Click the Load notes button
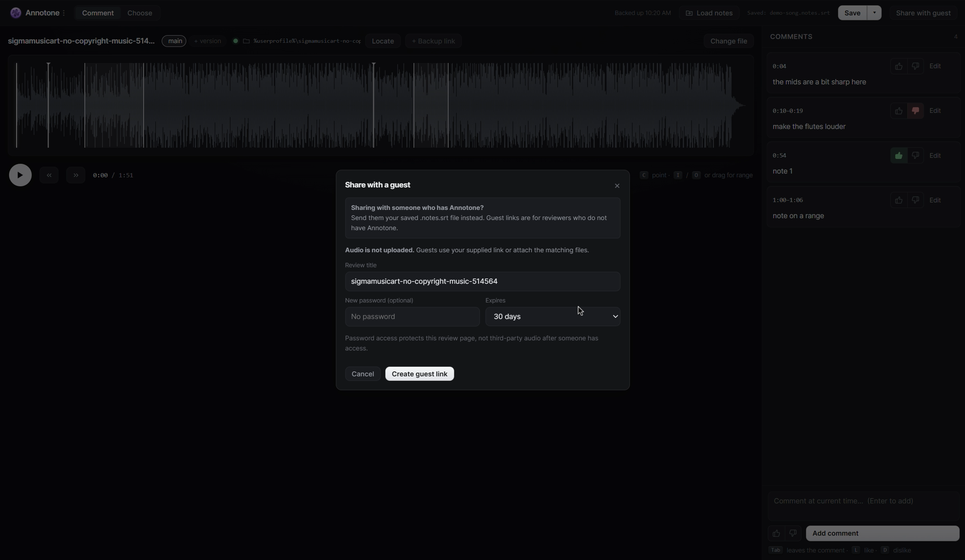 pos(709,13)
